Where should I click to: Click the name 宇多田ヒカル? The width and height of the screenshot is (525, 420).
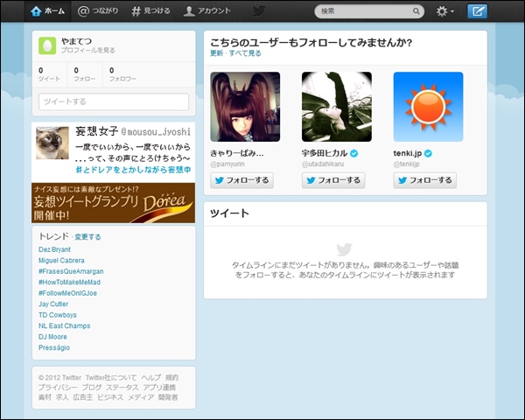(x=324, y=153)
